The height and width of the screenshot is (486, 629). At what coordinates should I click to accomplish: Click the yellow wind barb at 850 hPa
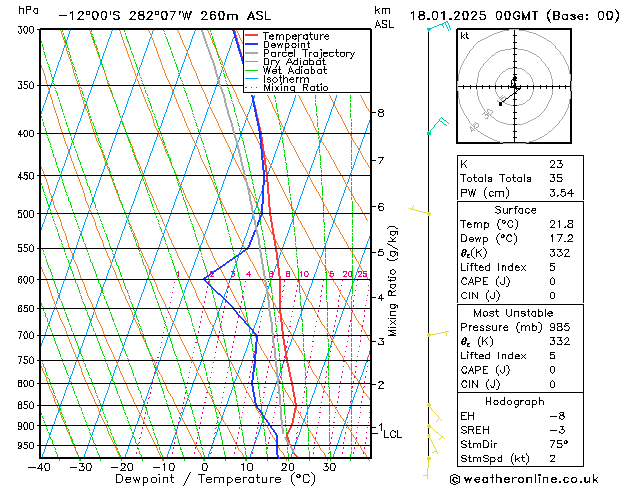(435, 413)
